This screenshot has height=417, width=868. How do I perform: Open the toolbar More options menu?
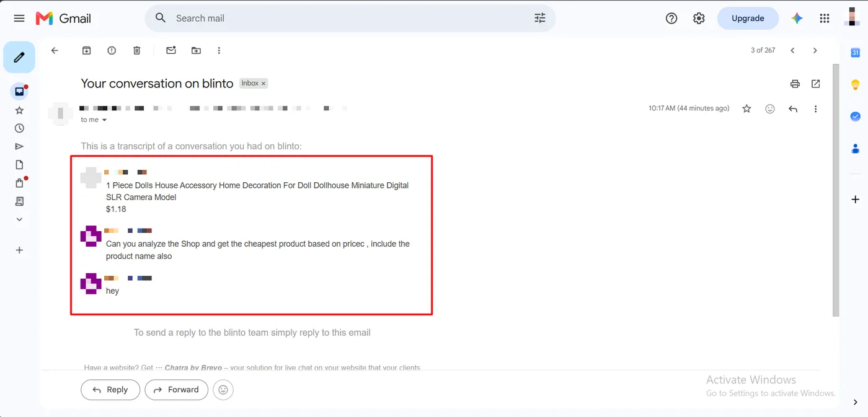tap(219, 51)
